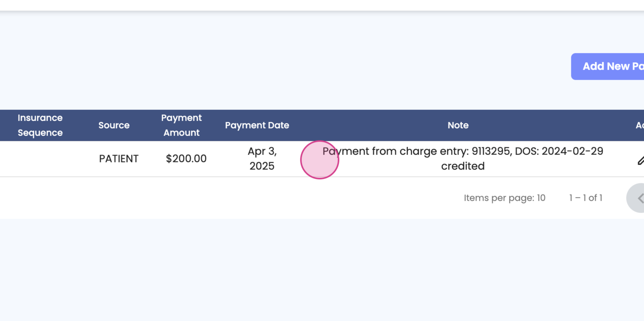This screenshot has width=644, height=321.
Task: Click the empty Insurance Sequence cell in patient row
Action: click(40, 159)
